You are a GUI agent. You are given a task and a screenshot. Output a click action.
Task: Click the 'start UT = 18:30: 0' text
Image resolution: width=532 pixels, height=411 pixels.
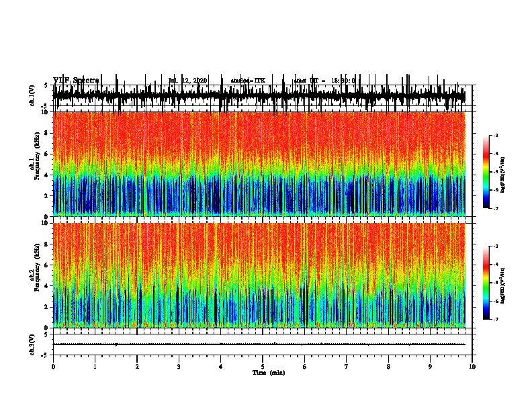(324, 81)
